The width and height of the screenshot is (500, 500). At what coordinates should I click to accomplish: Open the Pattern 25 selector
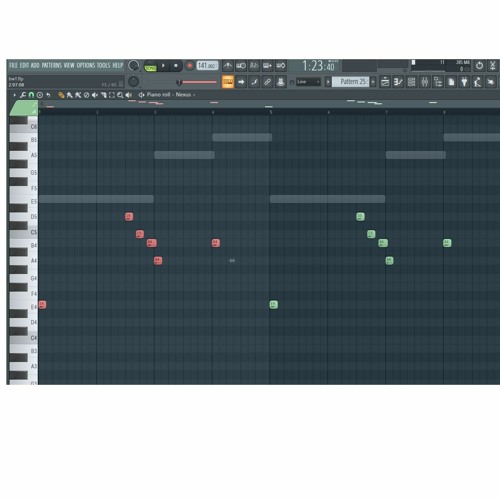click(351, 82)
